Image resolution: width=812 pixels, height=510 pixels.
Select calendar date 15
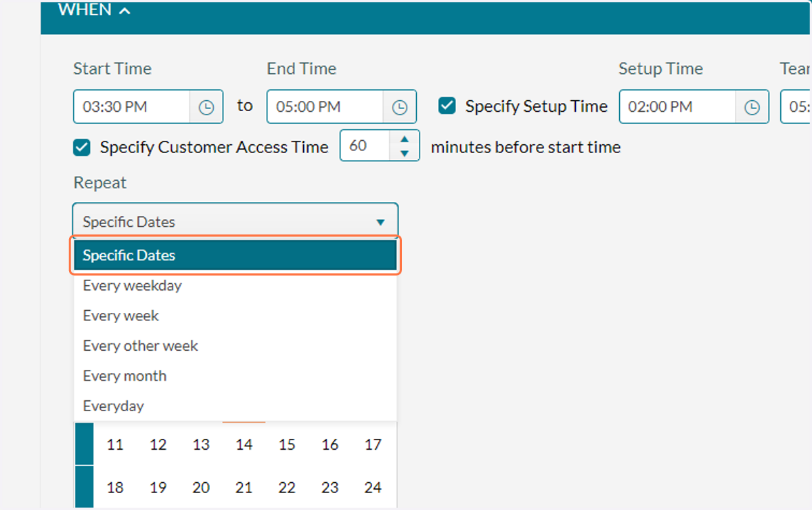click(x=287, y=445)
